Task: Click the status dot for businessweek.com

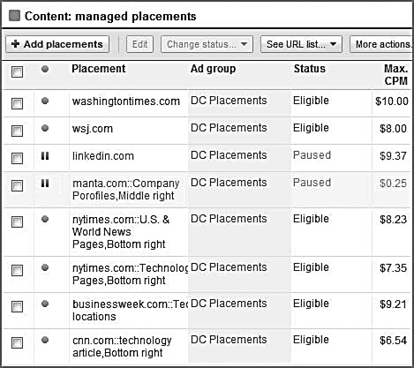Action: (x=45, y=304)
